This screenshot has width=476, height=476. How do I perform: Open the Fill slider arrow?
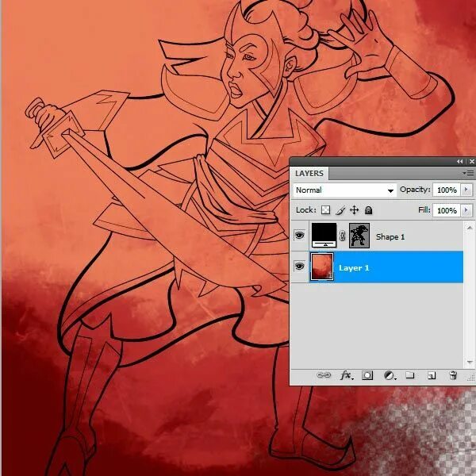[466, 210]
